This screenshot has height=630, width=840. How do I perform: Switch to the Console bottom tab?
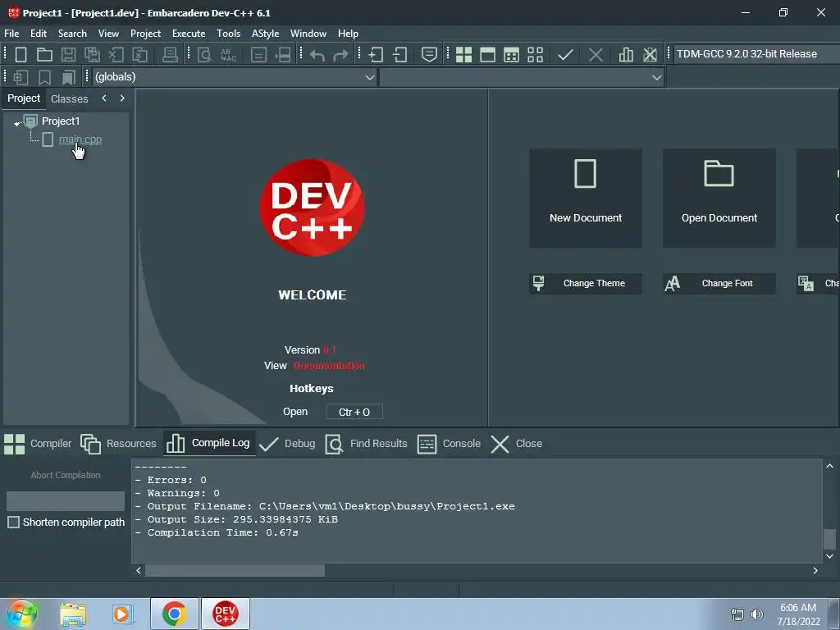(449, 444)
